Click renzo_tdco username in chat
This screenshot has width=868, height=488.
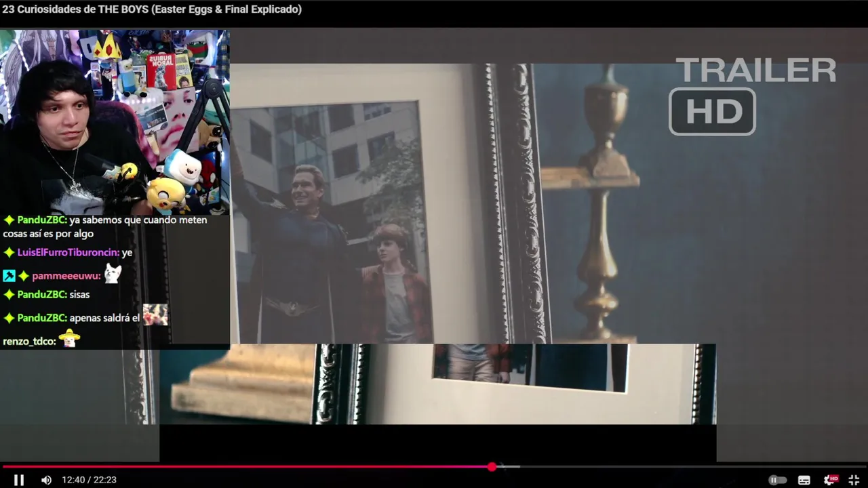(28, 341)
